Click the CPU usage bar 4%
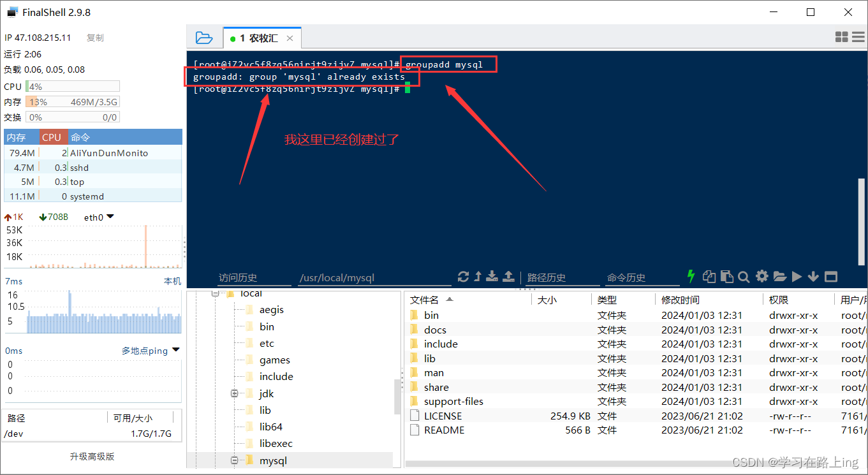Viewport: 868px width, 475px height. pos(72,86)
